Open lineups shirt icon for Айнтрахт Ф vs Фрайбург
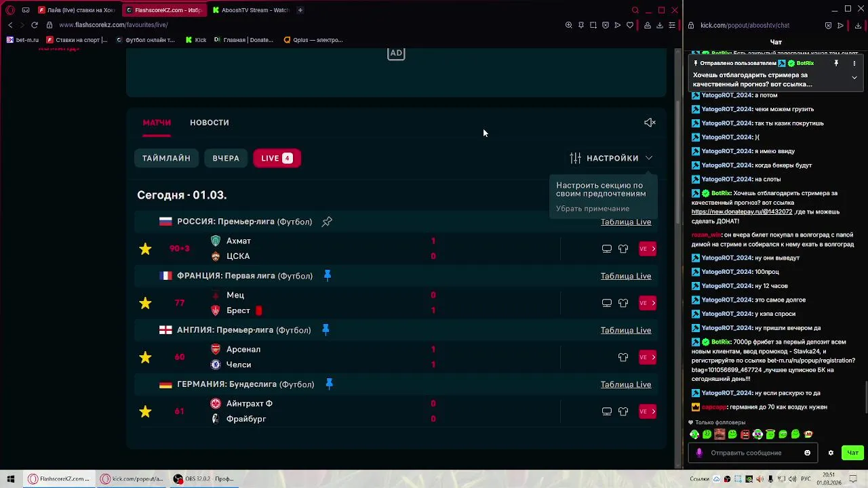Image resolution: width=868 pixels, height=488 pixels. pyautogui.click(x=623, y=411)
